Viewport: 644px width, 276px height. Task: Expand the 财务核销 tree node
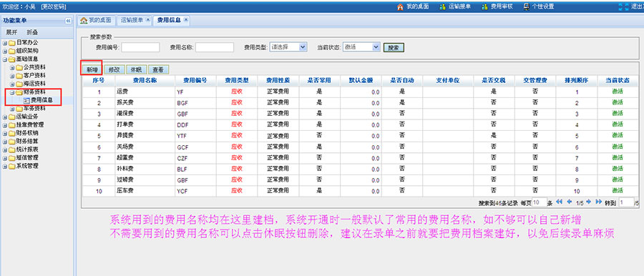pos(5,133)
